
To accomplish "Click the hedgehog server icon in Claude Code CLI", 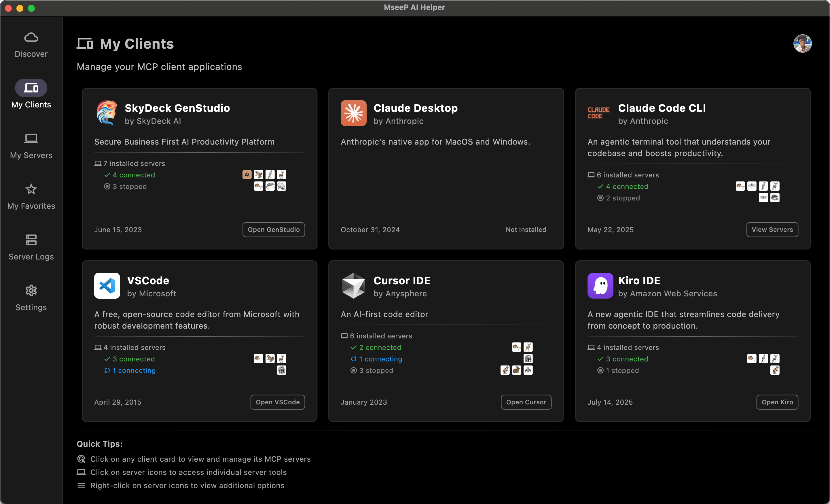I will pyautogui.click(x=774, y=197).
